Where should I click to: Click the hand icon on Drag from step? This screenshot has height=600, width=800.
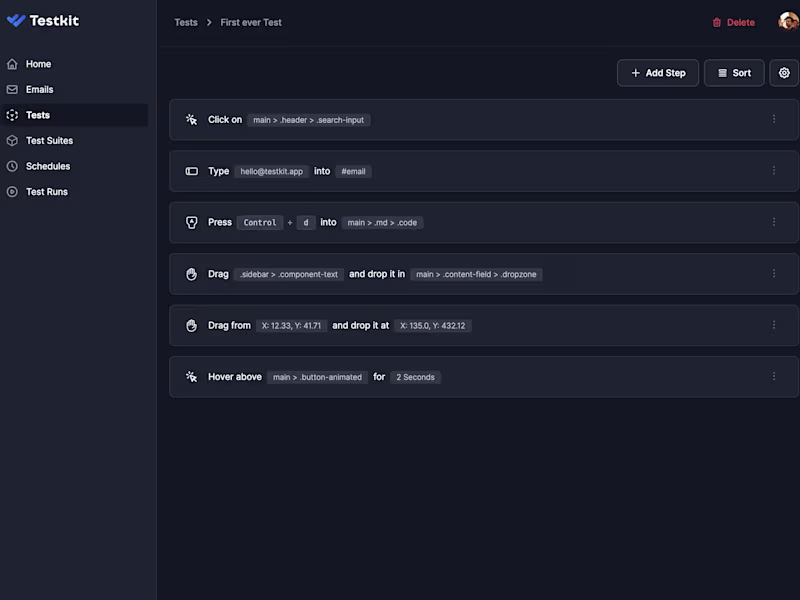point(192,325)
